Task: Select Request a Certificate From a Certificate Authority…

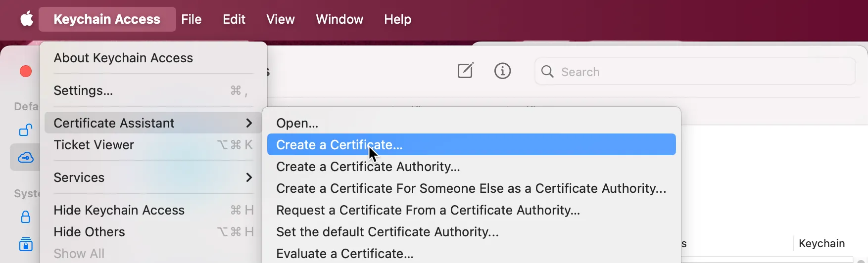Action: (x=472, y=210)
